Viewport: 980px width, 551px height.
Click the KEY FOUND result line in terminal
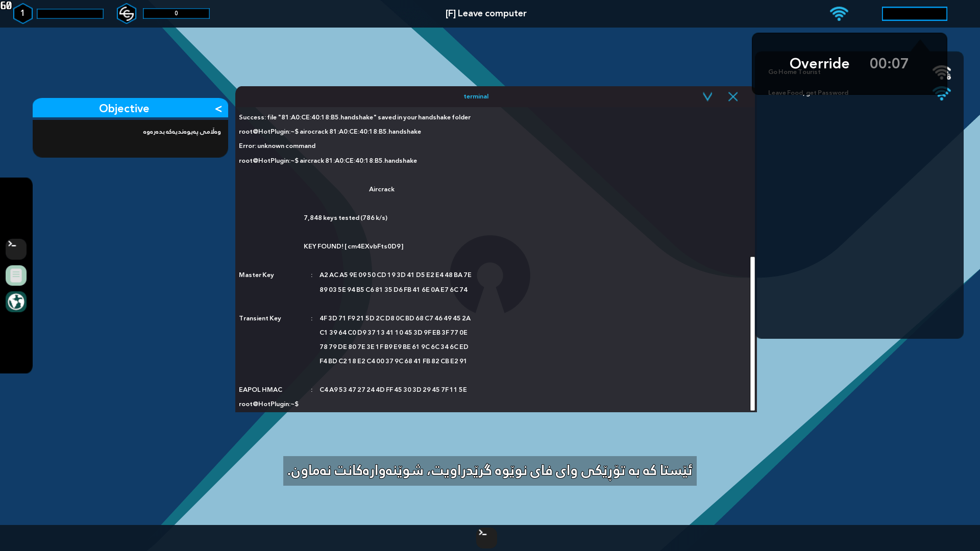pyautogui.click(x=353, y=246)
